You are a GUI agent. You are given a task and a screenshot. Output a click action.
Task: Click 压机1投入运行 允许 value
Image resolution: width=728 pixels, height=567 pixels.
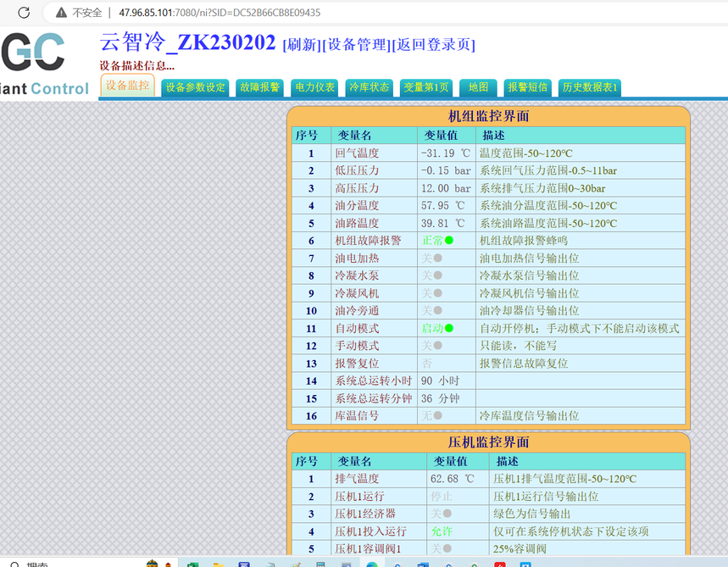(x=442, y=531)
